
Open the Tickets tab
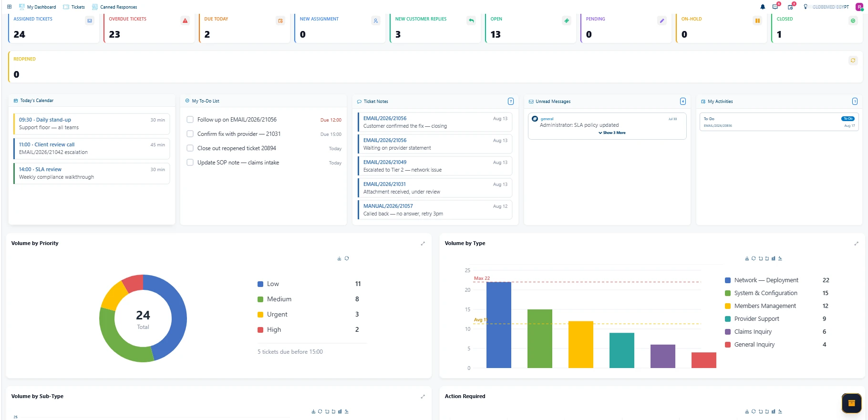(74, 7)
